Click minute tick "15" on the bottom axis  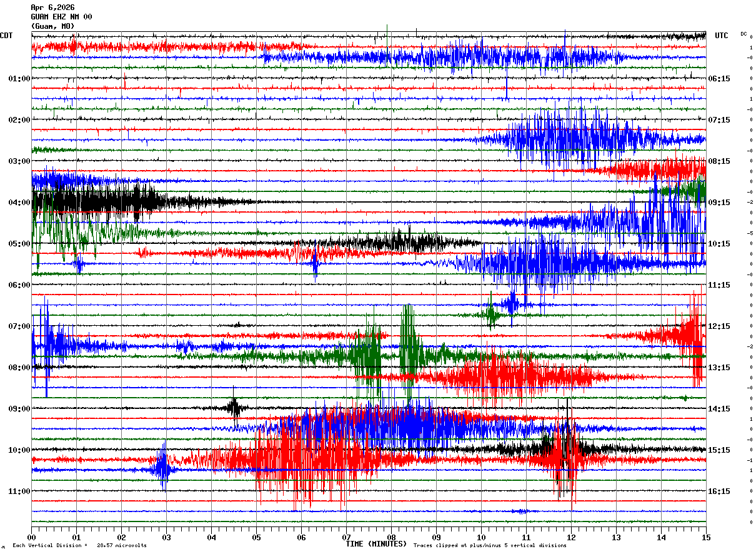coord(706,537)
